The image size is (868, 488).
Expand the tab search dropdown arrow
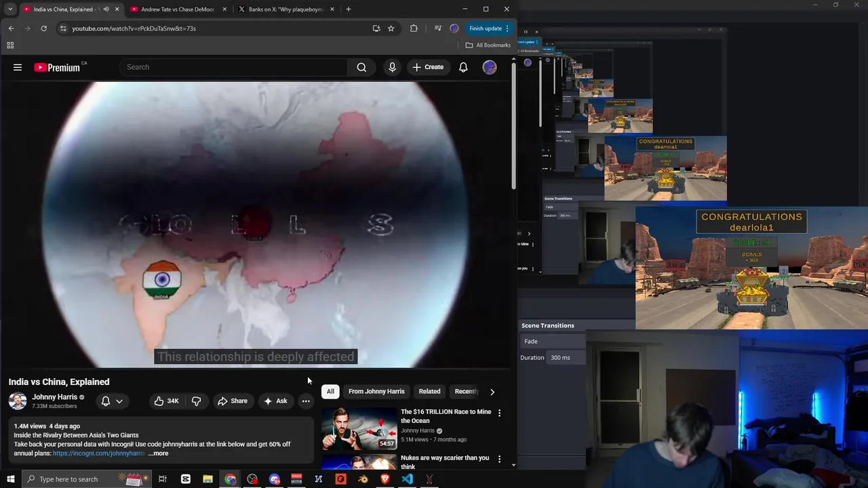10,9
